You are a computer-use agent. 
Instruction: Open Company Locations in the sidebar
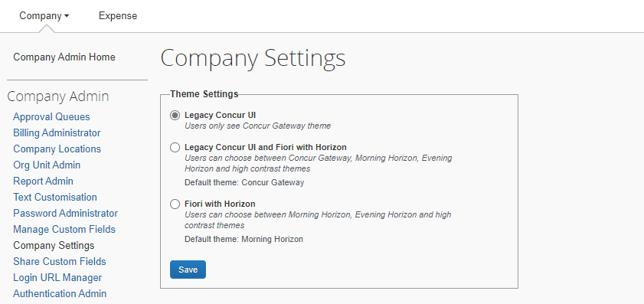[x=57, y=149]
